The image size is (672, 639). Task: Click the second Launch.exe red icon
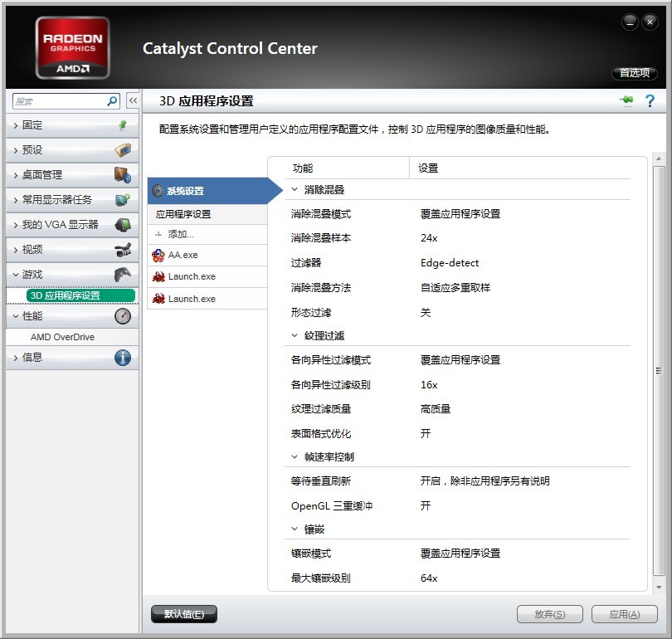(x=158, y=298)
